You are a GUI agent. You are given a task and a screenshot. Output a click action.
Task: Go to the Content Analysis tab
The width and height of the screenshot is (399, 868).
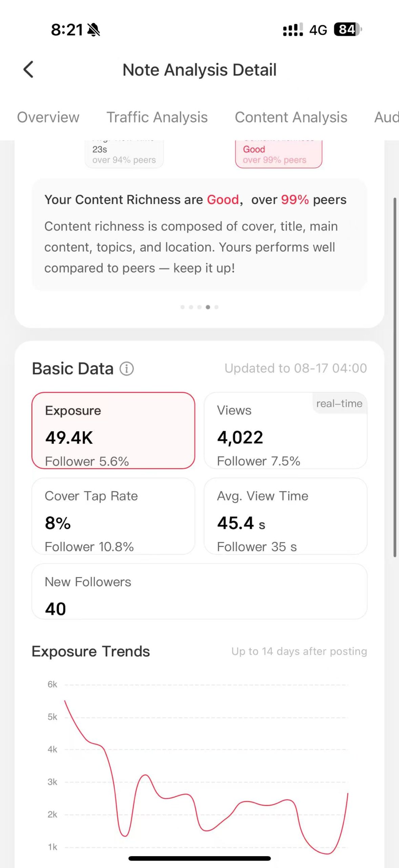pyautogui.click(x=291, y=117)
